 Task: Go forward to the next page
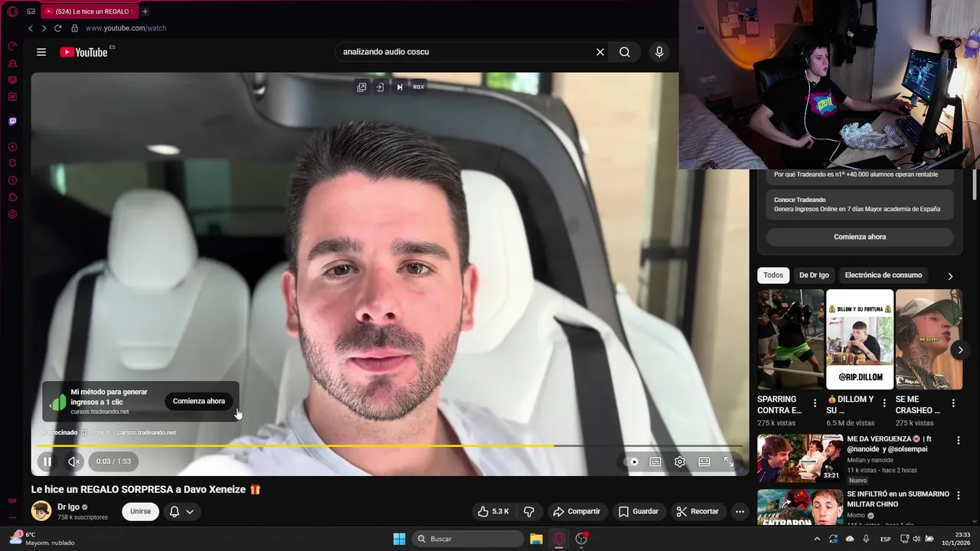[44, 28]
